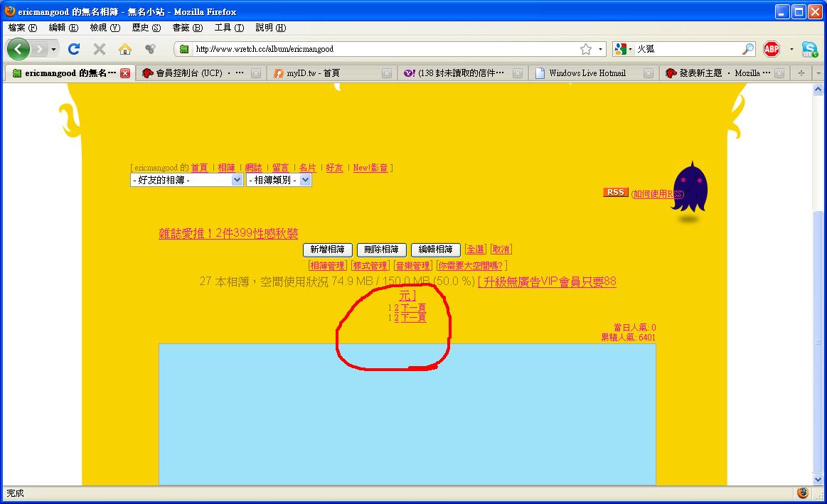Open the 相簿 link

click(x=226, y=168)
